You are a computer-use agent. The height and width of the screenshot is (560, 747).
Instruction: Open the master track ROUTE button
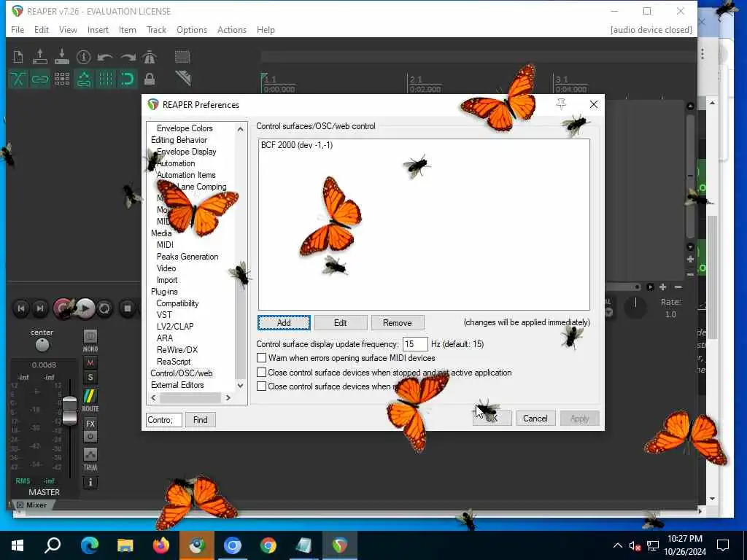tap(90, 400)
